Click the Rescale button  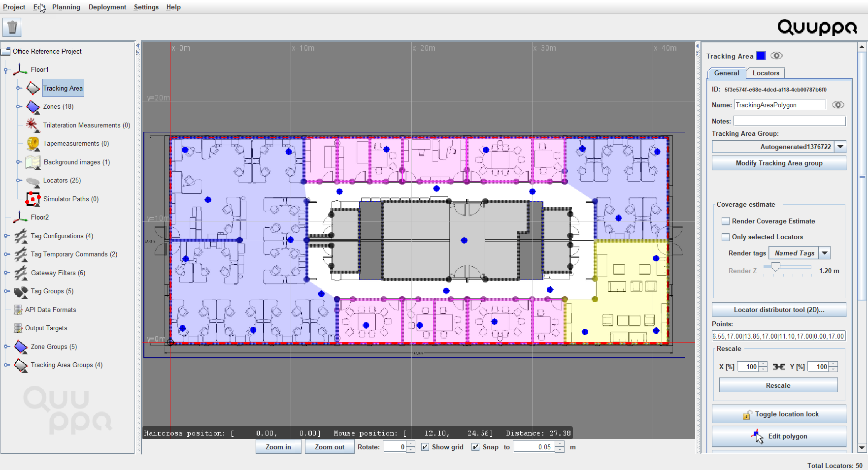coord(778,385)
